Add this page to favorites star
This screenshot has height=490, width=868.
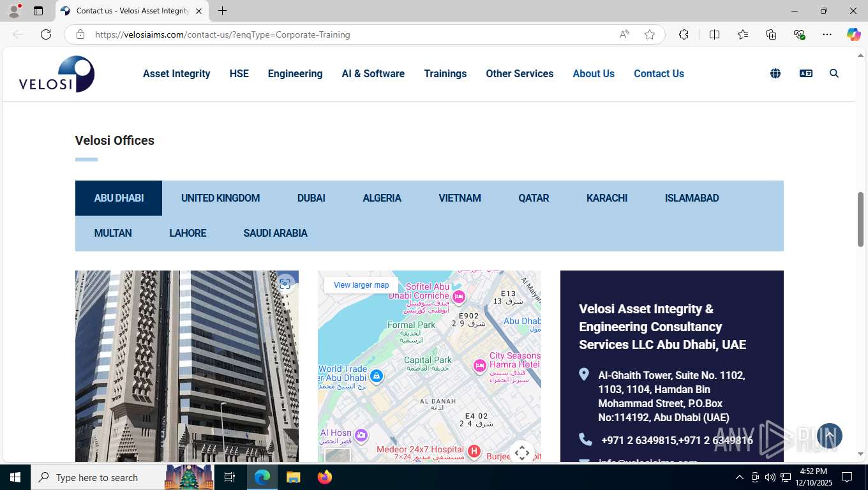(650, 34)
